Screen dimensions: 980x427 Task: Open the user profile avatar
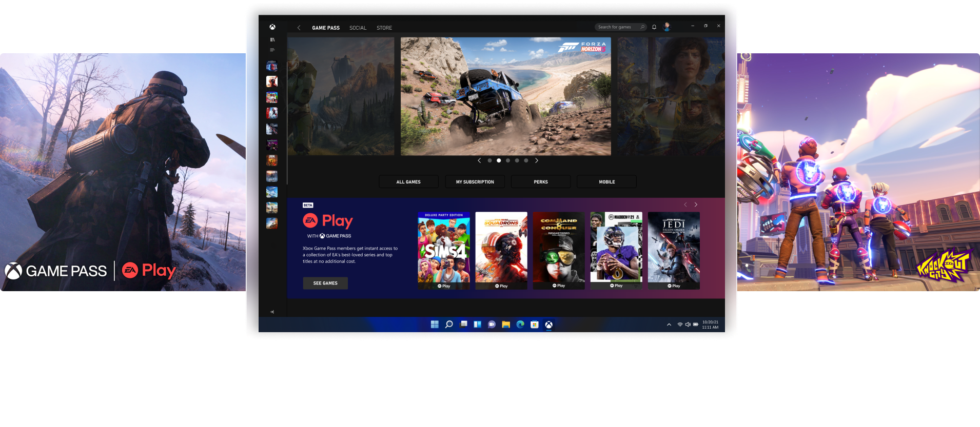tap(667, 27)
